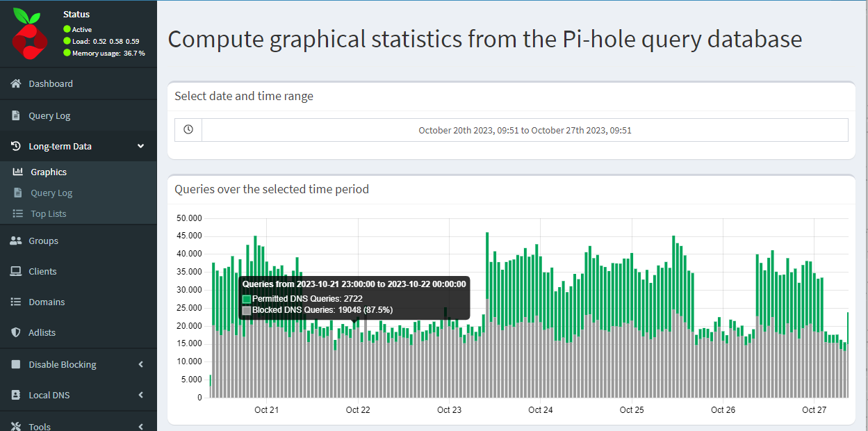The image size is (868, 431).
Task: Click the Oct 25 axis label
Action: click(632, 410)
